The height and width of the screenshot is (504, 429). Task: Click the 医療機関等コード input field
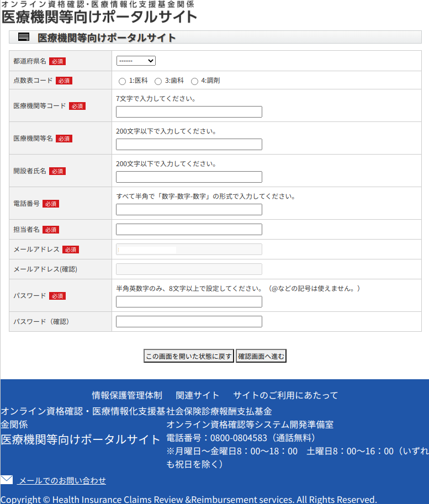tap(189, 112)
